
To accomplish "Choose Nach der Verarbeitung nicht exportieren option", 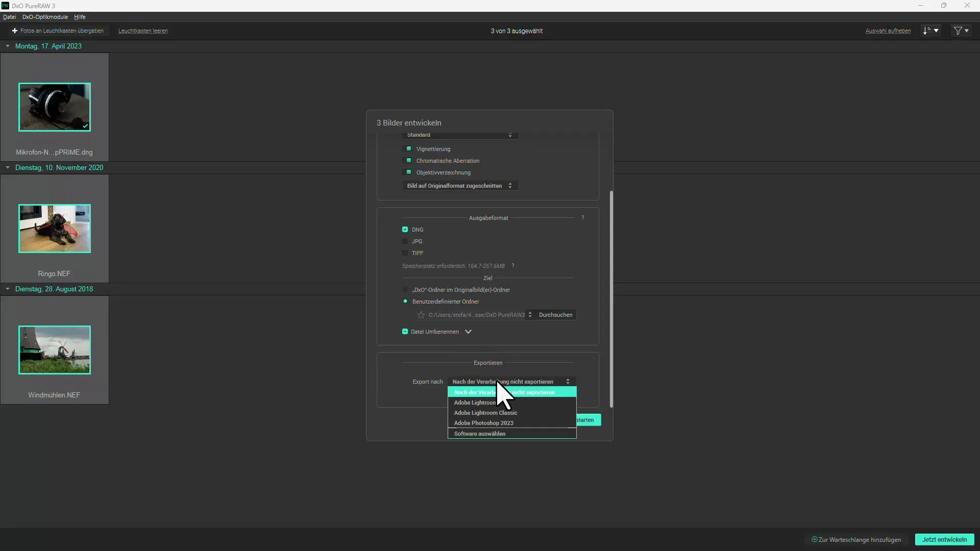I will [x=512, y=392].
